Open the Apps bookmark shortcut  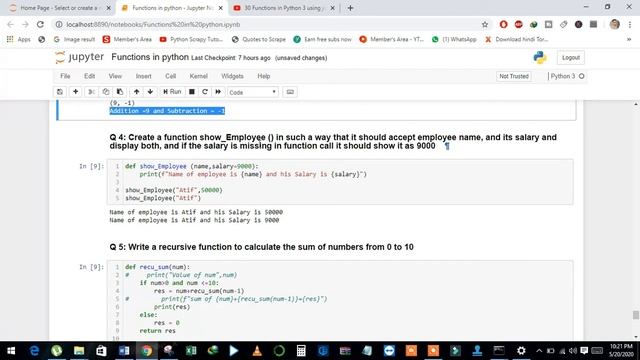coord(19,40)
